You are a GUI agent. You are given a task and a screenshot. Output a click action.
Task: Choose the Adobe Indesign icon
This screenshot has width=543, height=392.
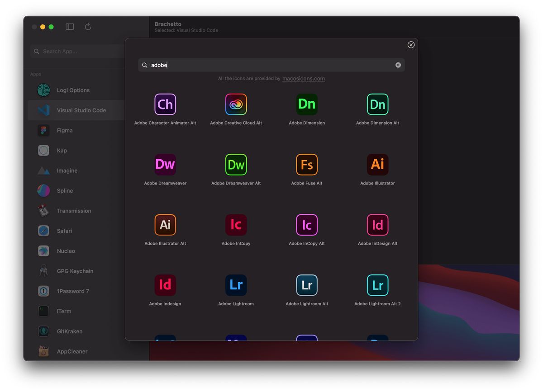coord(165,285)
